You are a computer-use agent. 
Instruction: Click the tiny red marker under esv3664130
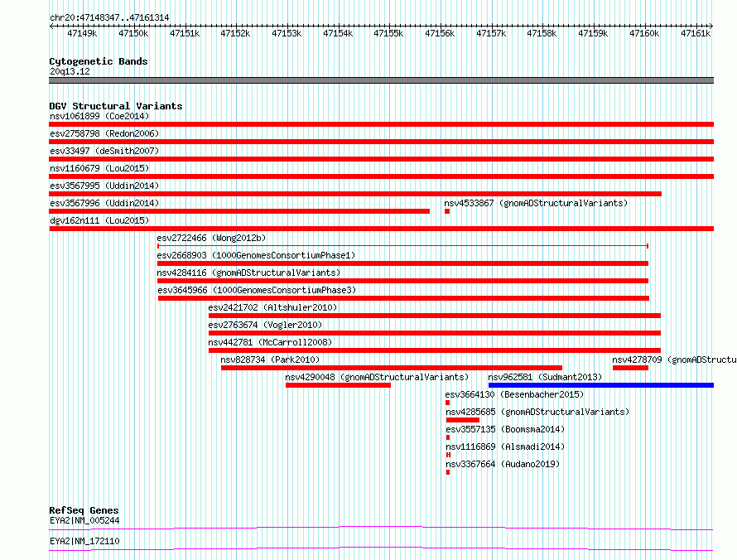[447, 403]
